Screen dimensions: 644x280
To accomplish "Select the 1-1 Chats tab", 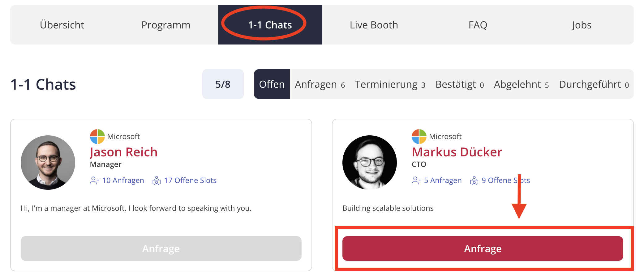I will 270,25.
